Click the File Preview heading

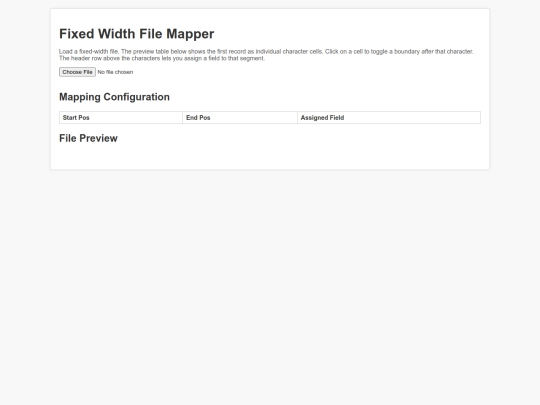click(89, 138)
